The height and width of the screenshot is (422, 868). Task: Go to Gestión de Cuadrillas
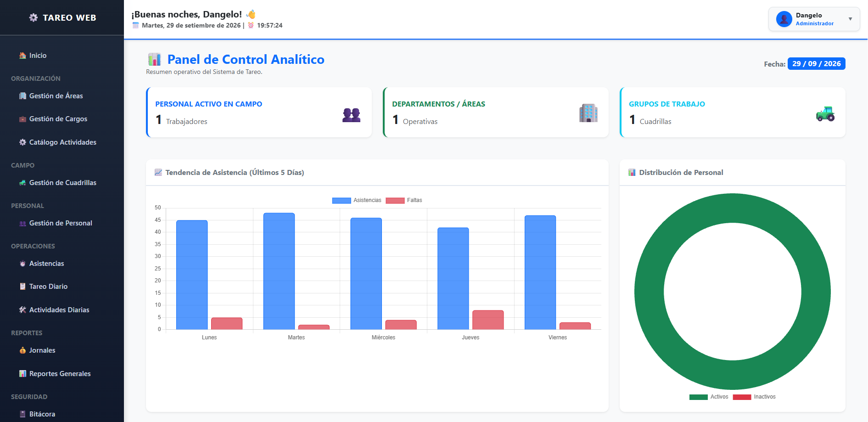(62, 183)
